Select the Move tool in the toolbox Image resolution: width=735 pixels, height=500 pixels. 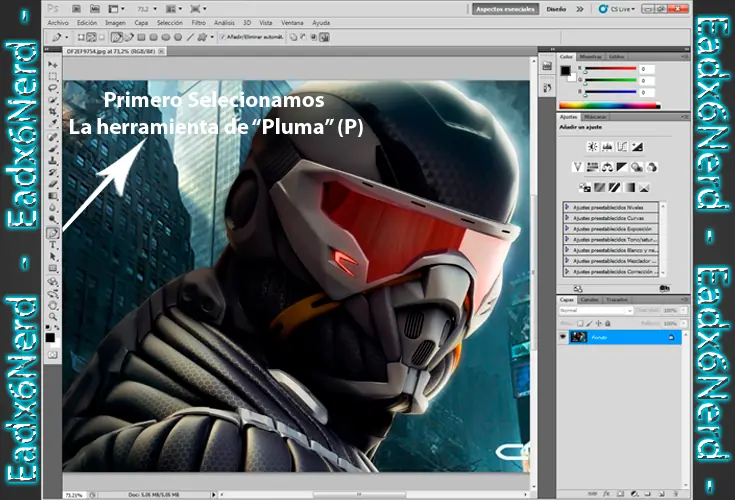(52, 64)
